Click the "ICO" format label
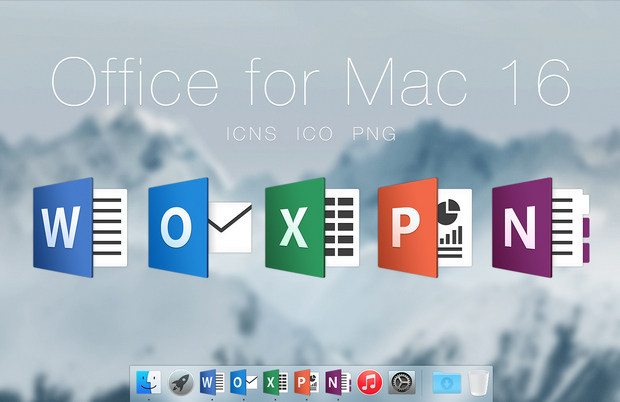This screenshot has height=402, width=620. click(x=314, y=134)
